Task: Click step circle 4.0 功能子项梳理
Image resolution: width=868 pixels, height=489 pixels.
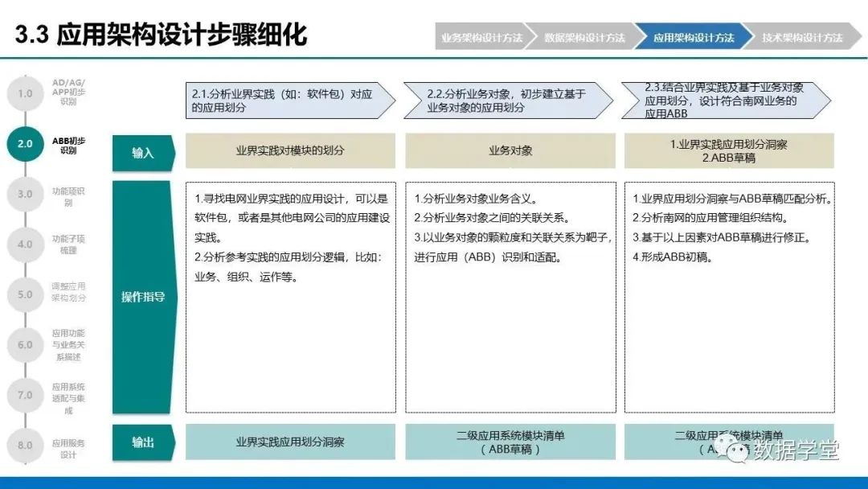Action: (x=25, y=244)
